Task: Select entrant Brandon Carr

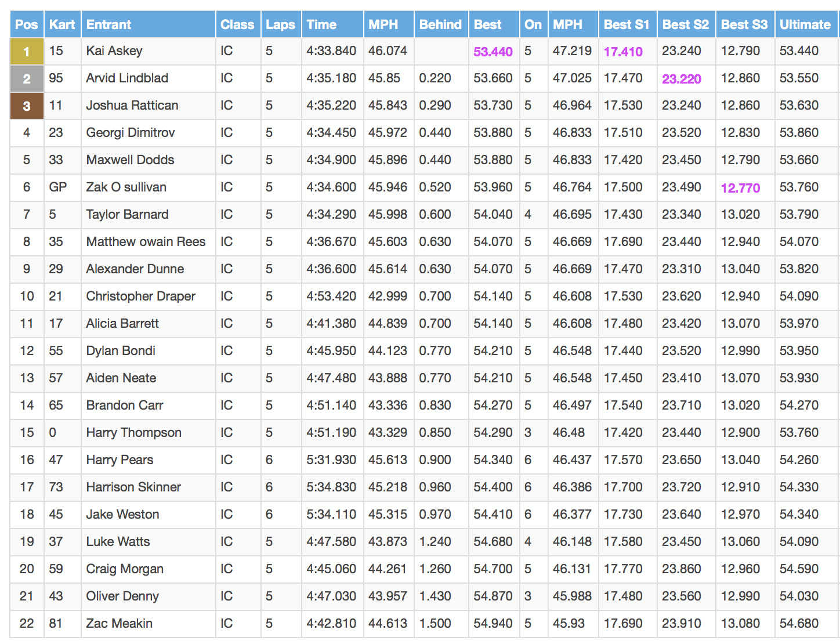Action: coord(125,406)
